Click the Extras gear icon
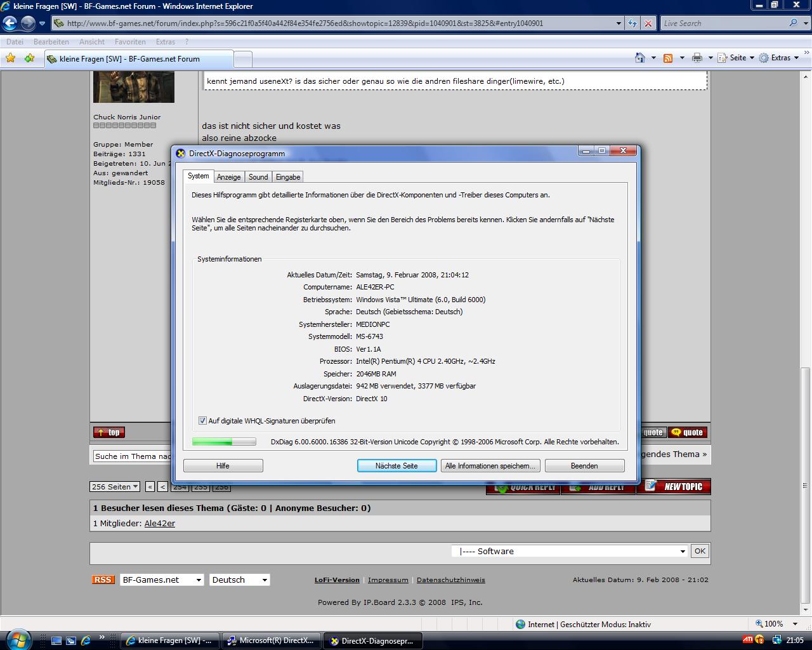The width and height of the screenshot is (812, 650). click(764, 58)
